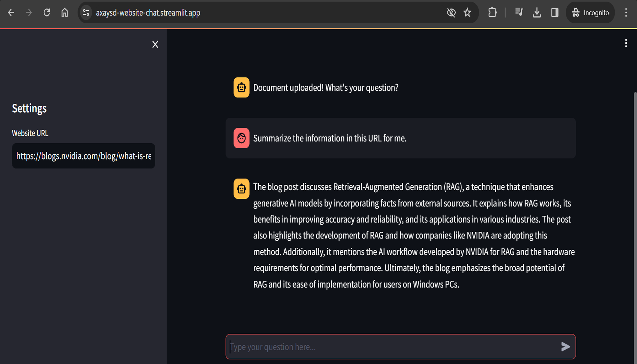This screenshot has width=637, height=364.
Task: Close the Settings sidebar
Action: tap(155, 44)
